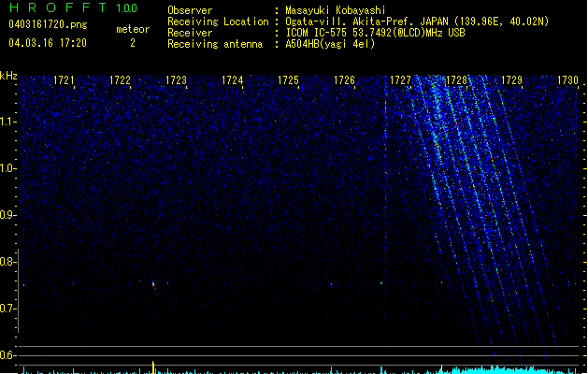Click the 0.8 kHz axis label
The height and width of the screenshot is (374, 588).
(7, 262)
